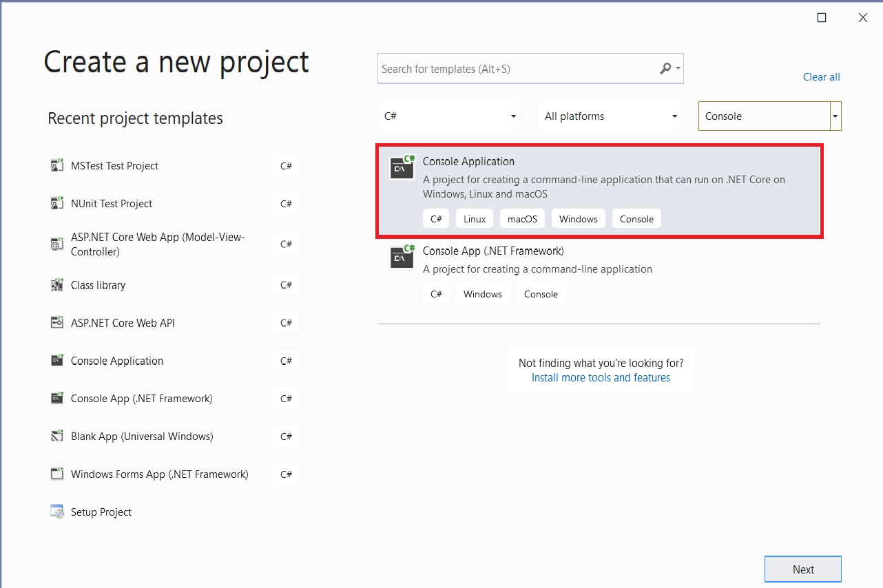Click the Windows tag on Console Application

(579, 219)
